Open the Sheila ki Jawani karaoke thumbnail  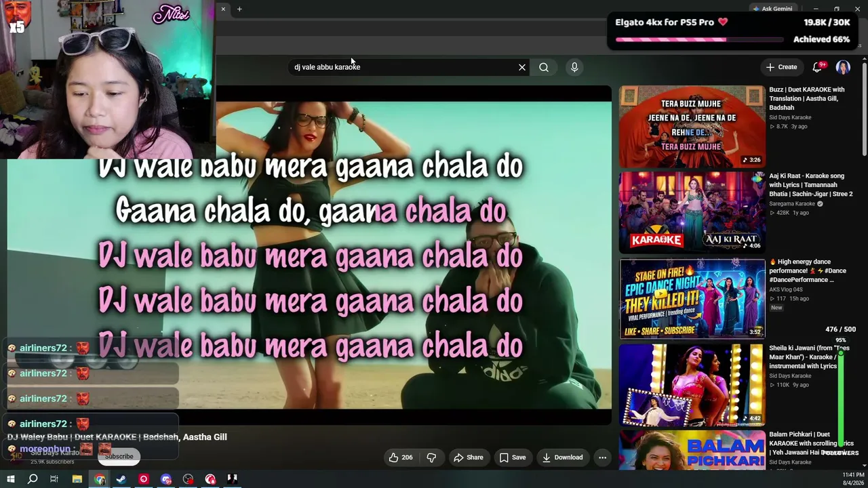click(x=692, y=385)
